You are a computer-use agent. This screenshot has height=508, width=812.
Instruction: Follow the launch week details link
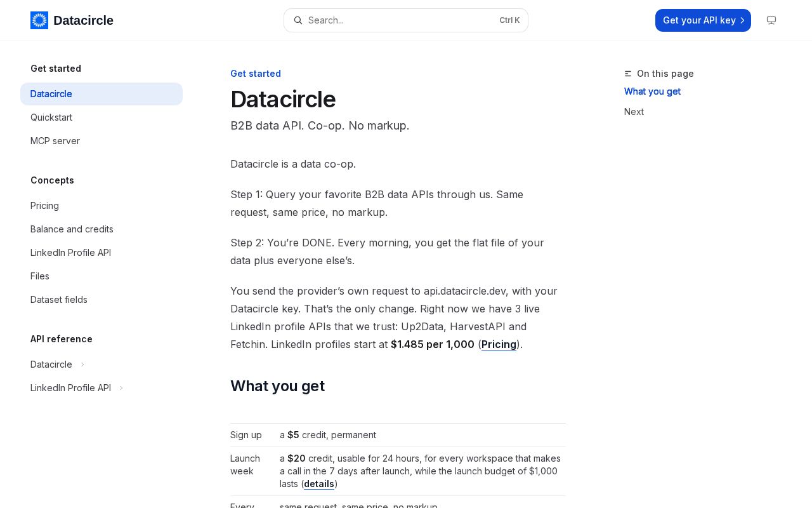click(319, 484)
